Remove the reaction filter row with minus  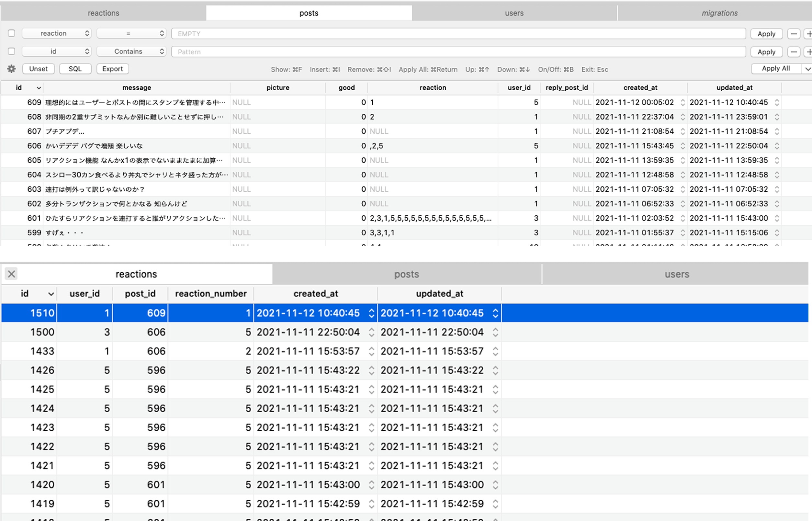[x=794, y=34]
